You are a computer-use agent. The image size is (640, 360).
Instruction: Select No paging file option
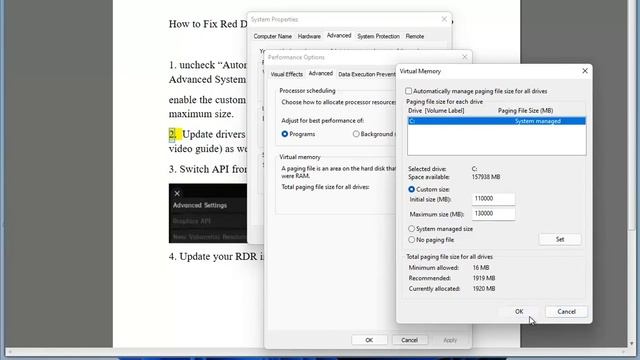tap(411, 240)
